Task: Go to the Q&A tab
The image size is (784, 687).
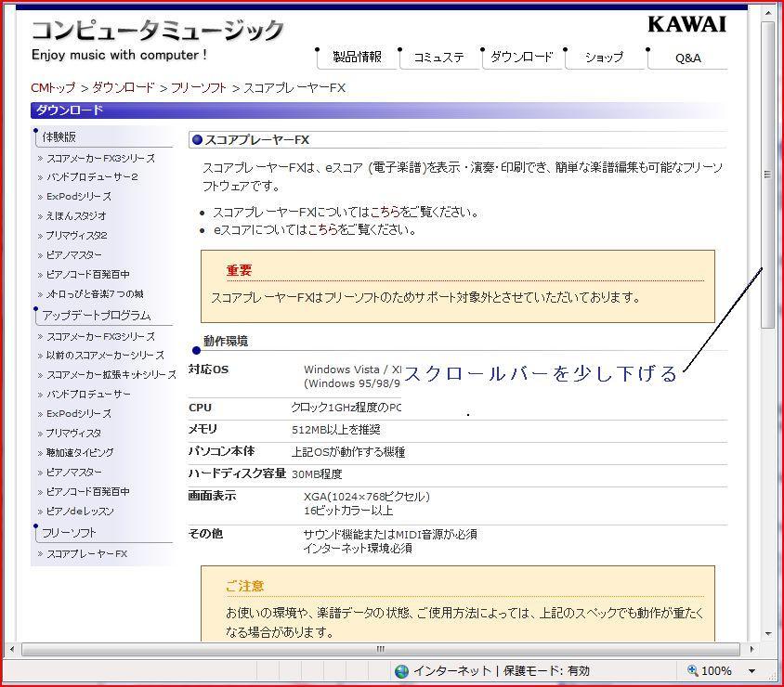Action: 687,58
